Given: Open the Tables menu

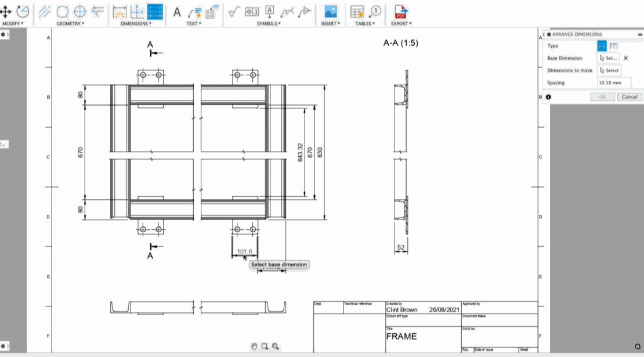Looking at the screenshot, I should click(364, 24).
